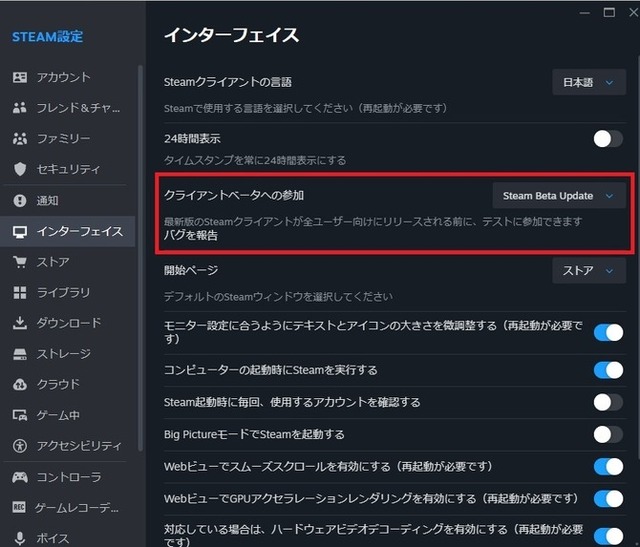Click the Store shopping cart icon
Screen dimensions: 640x547
click(19, 262)
